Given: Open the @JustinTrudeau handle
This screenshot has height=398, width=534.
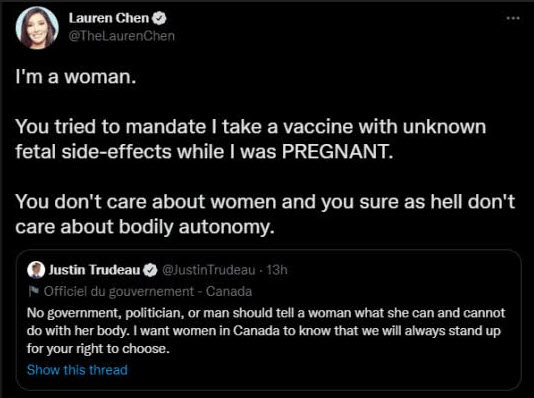Looking at the screenshot, I should pyautogui.click(x=208, y=270).
